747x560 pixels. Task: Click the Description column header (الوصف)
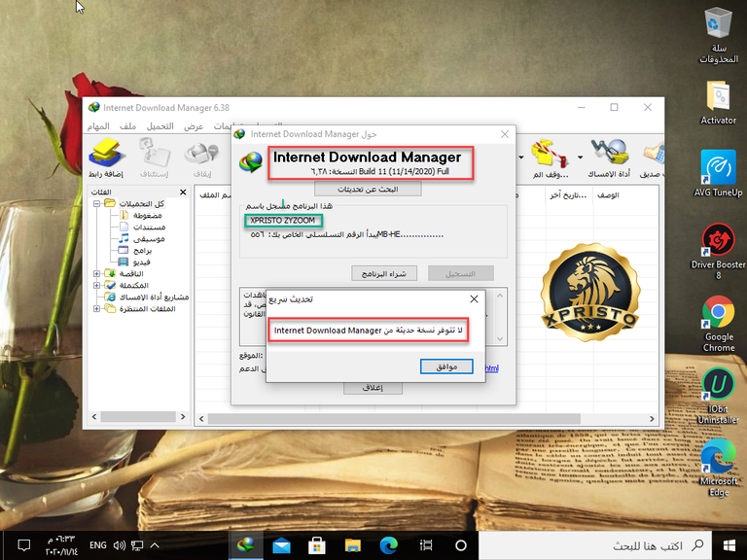tap(608, 195)
